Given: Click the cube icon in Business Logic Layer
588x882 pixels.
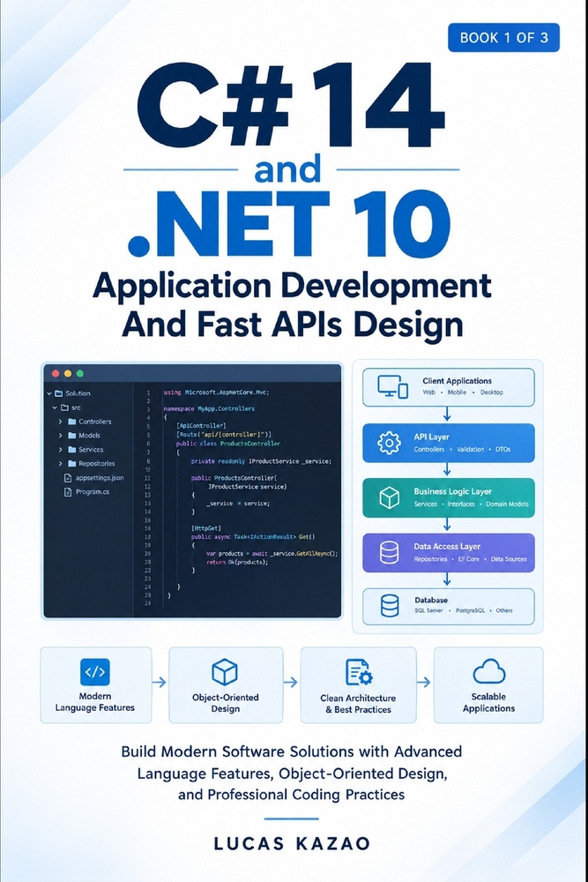Looking at the screenshot, I should pos(389,497).
